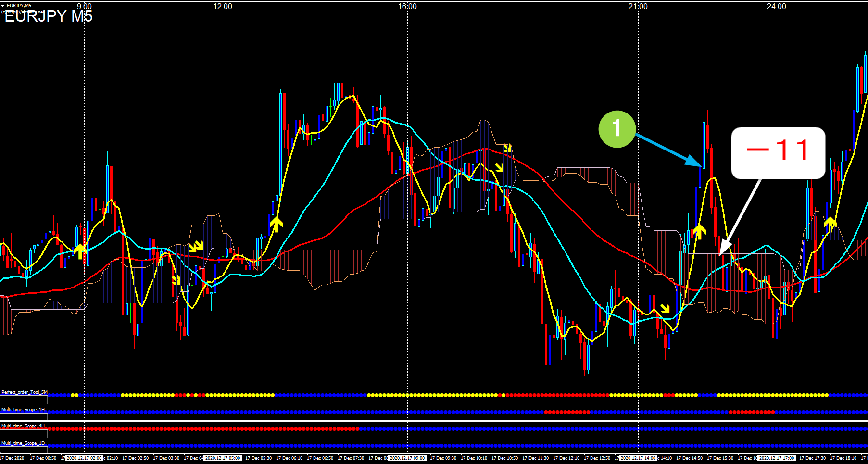Image resolution: width=868 pixels, height=464 pixels.
Task: Click the small EURJPY,M5 chart caption
Action: pos(19,5)
